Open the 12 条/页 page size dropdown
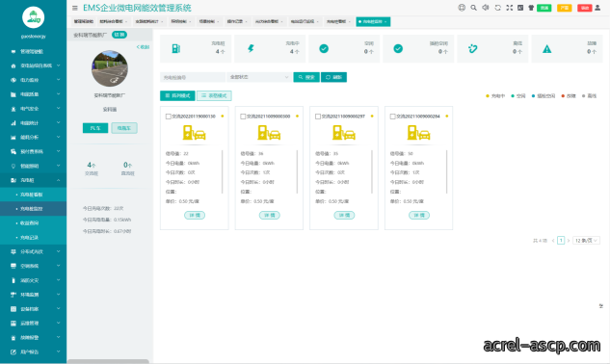 (586, 241)
